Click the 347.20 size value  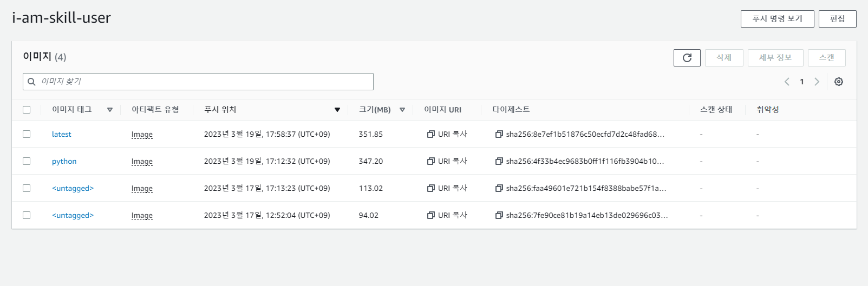(370, 161)
